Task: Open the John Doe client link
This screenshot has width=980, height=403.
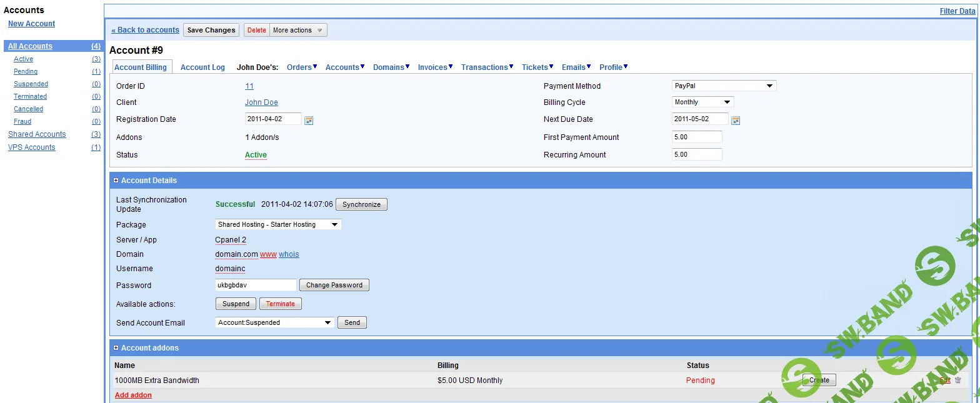Action: click(261, 102)
